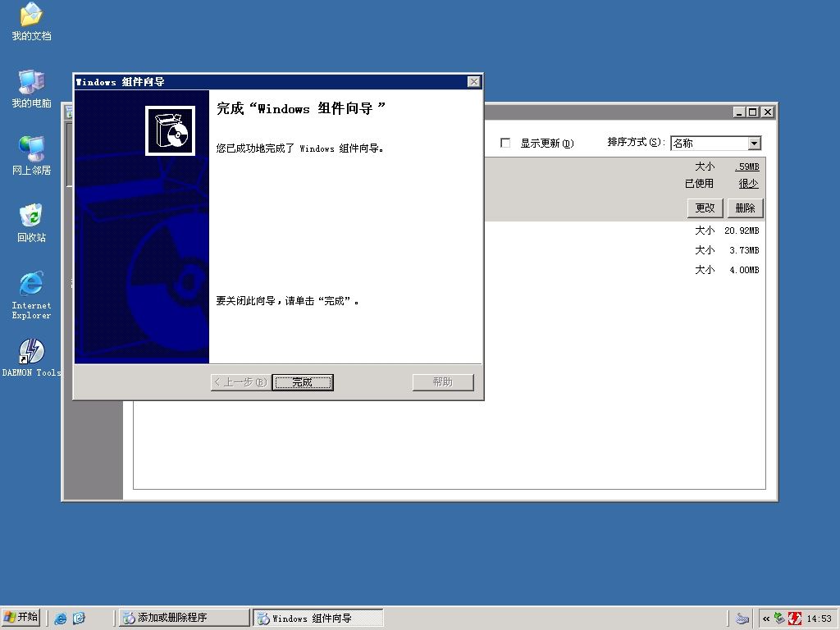Click the 很少 usage link
Screen dimensions: 840x630
coord(748,183)
